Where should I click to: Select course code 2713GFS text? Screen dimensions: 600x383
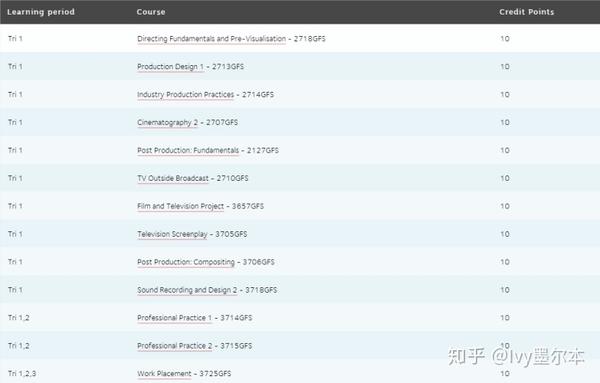click(228, 67)
